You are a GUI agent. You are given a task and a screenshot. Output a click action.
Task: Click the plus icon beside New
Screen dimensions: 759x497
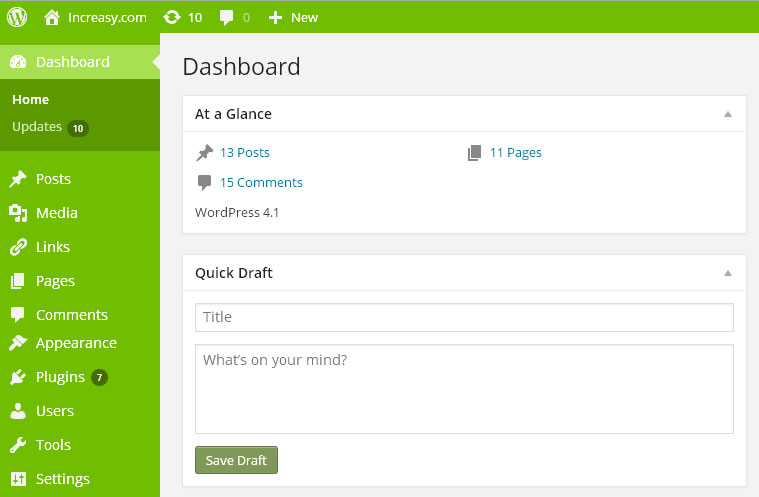pyautogui.click(x=275, y=18)
